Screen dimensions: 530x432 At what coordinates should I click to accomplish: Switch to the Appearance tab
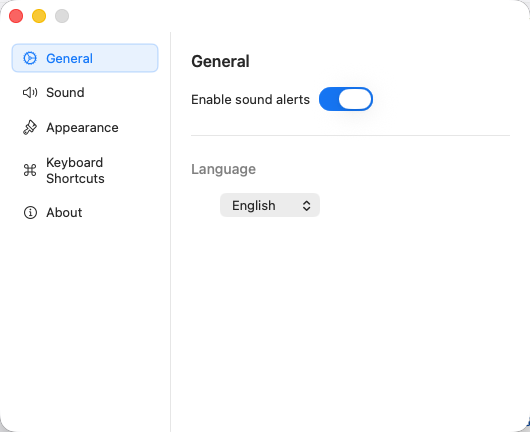coord(85,127)
